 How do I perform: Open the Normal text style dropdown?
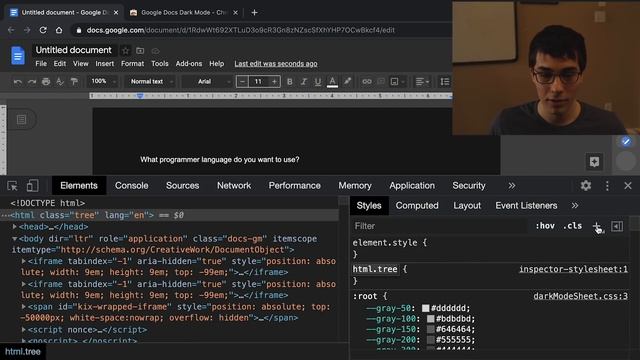[x=151, y=82]
